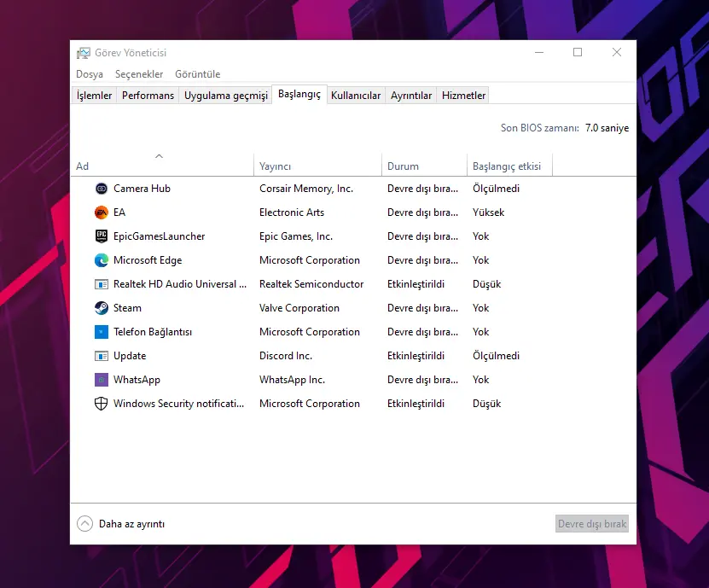
Task: Click the Electronic Arts publisher cell
Action: point(292,212)
